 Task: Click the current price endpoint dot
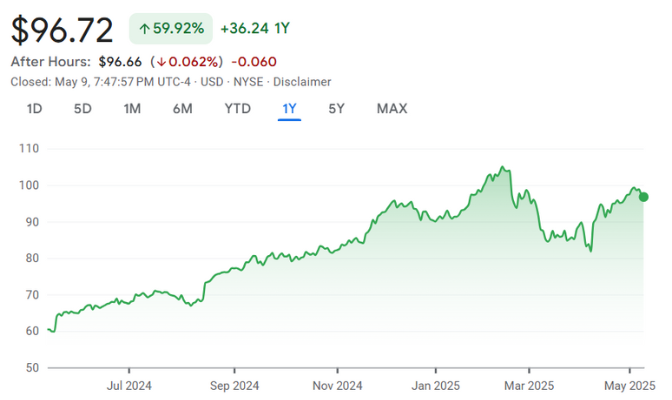(643, 197)
